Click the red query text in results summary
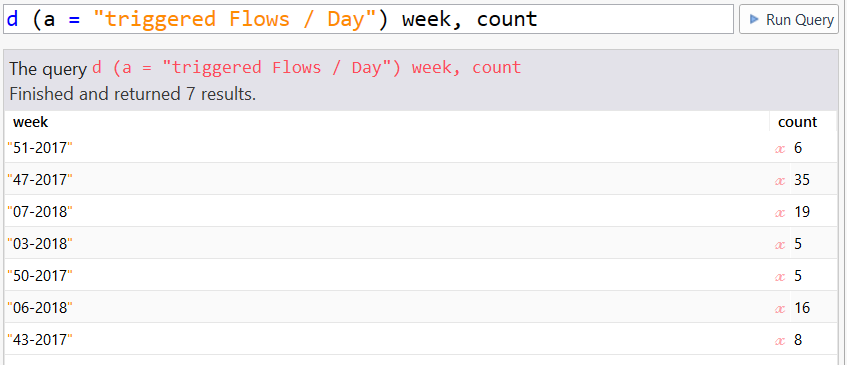Screen dimensions: 847x365 pos(306,67)
